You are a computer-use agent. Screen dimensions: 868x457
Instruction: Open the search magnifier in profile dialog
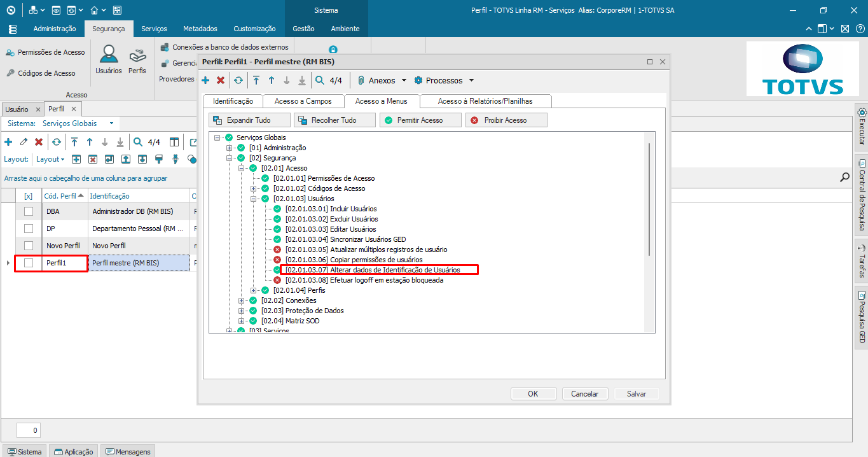click(320, 80)
